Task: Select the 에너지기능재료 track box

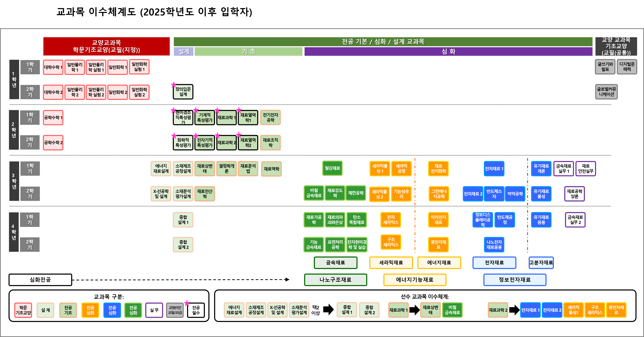Action: 415,280
